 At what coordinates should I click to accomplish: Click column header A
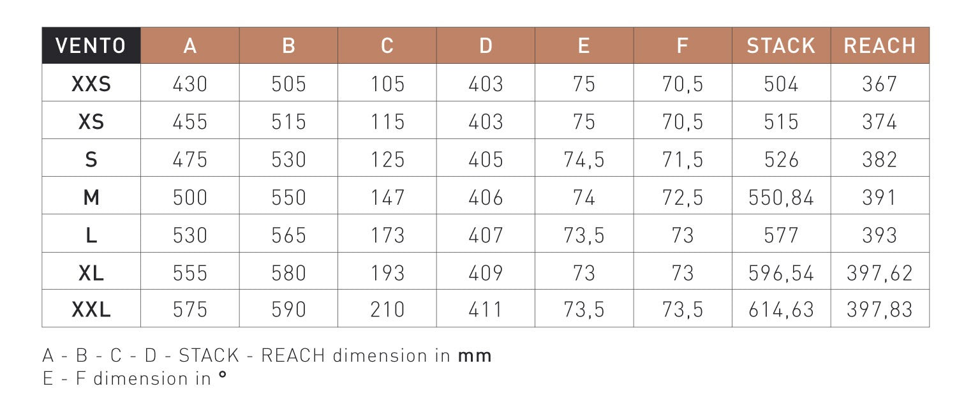190,45
